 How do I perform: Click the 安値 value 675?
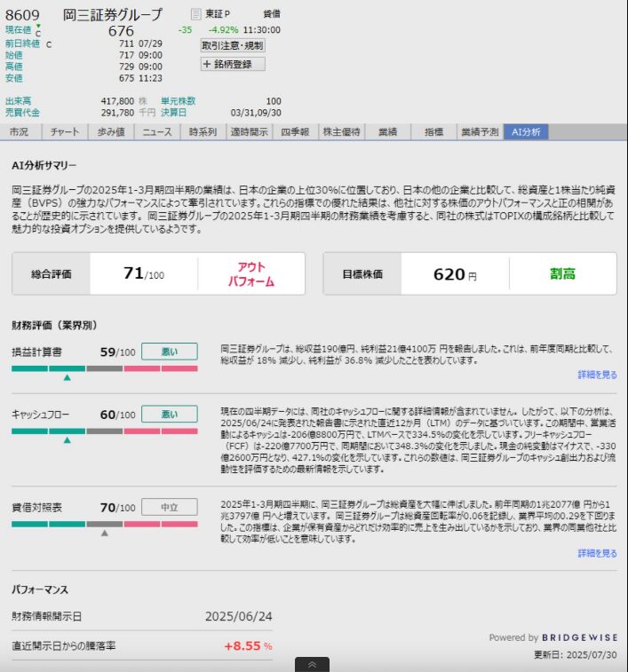(x=126, y=78)
